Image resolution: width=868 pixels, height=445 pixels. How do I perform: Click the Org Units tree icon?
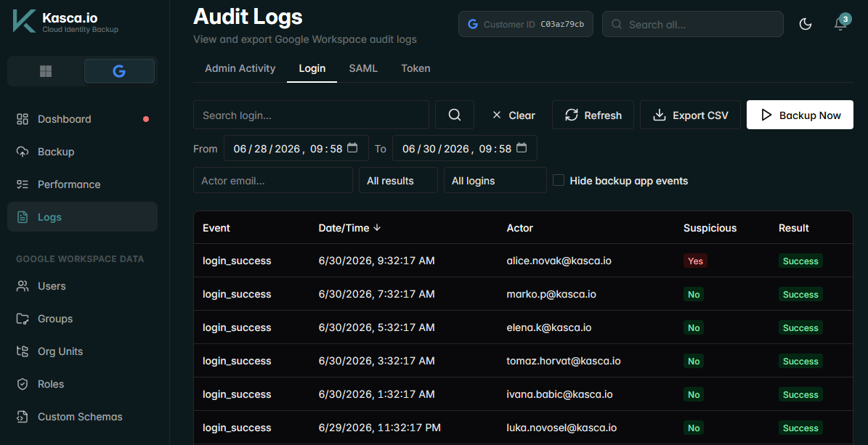[23, 351]
